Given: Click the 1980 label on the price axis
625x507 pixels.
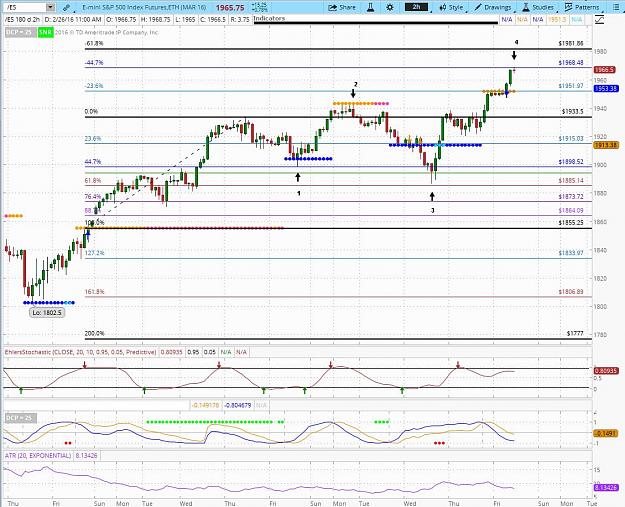Looking at the screenshot, I should (601, 51).
